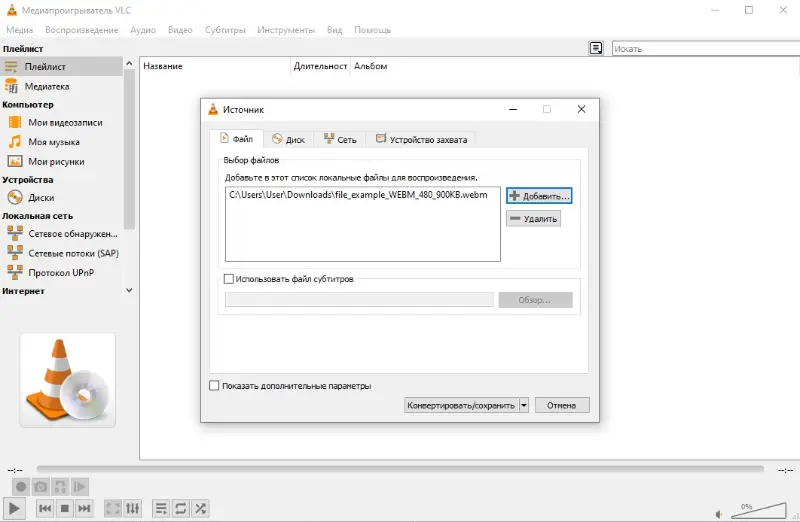Viewport: 800px width, 522px height.
Task: Click the A-B loop icon
Action: pyautogui.click(x=60, y=487)
